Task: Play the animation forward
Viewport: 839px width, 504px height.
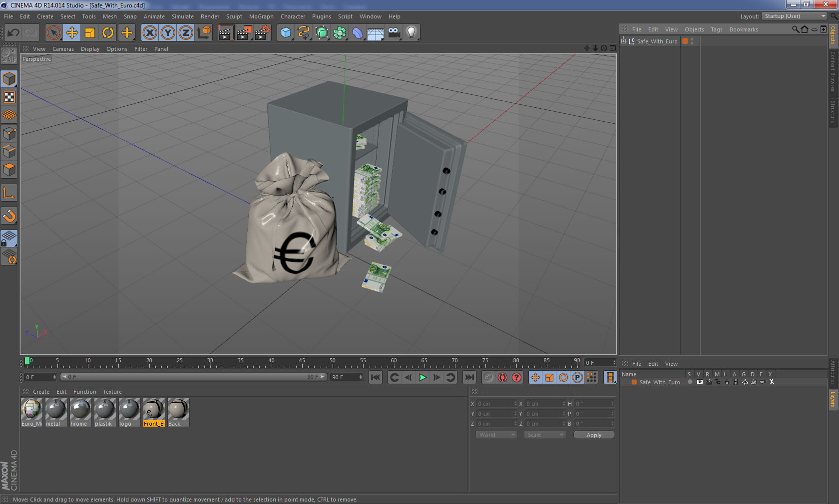Action: 422,377
